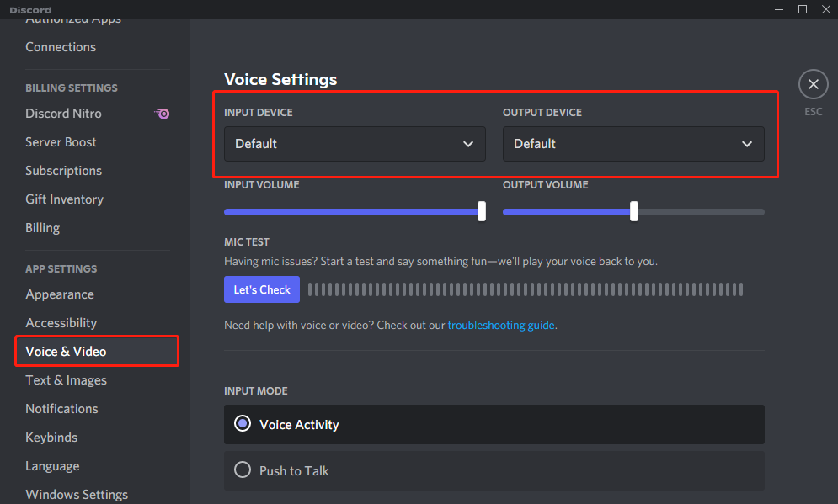Open Windows Settings section

point(77,495)
